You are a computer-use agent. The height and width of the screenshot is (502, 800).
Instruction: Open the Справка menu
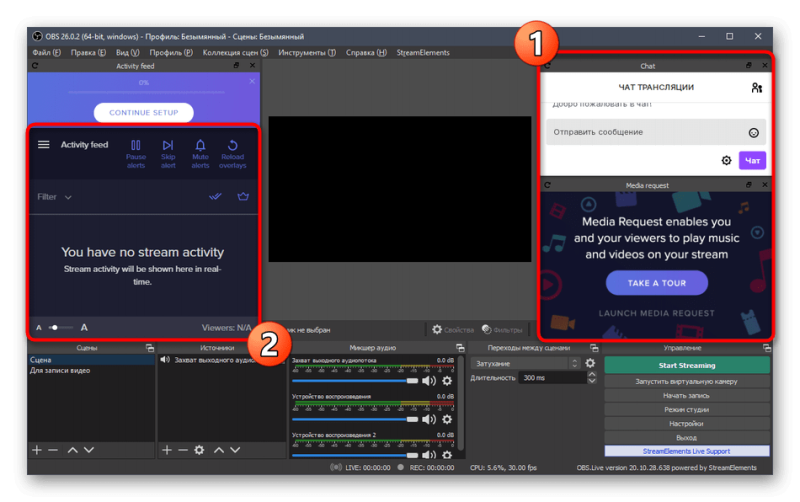pos(366,53)
